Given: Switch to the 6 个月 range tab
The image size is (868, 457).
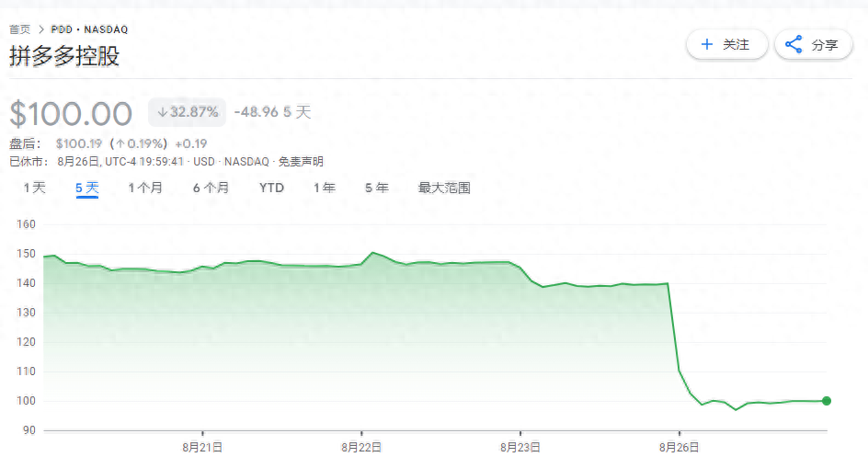Looking at the screenshot, I should pos(211,188).
